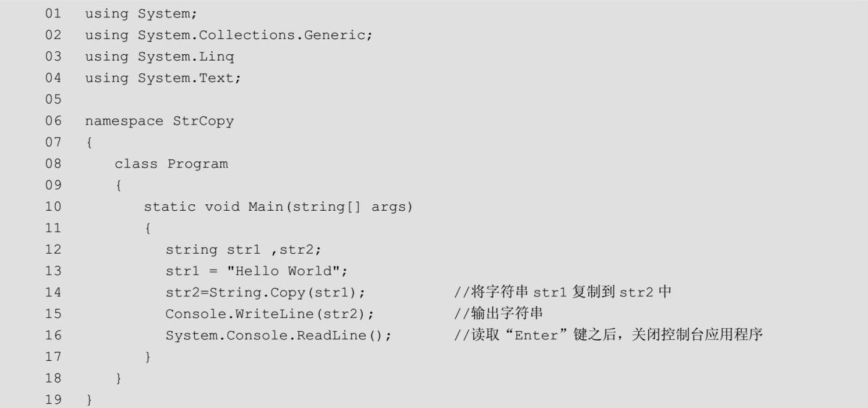Click the 'str2=String.Copy(str1);' statement
868x408 pixels.
(265, 292)
